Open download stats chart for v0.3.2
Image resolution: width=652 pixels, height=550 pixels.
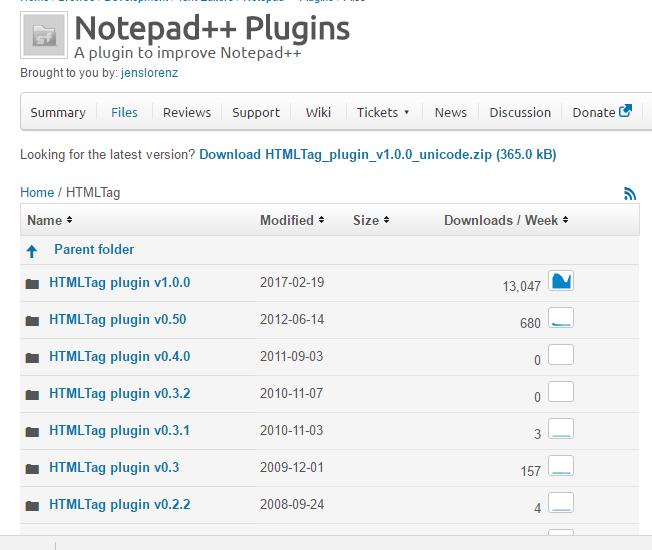click(x=561, y=392)
